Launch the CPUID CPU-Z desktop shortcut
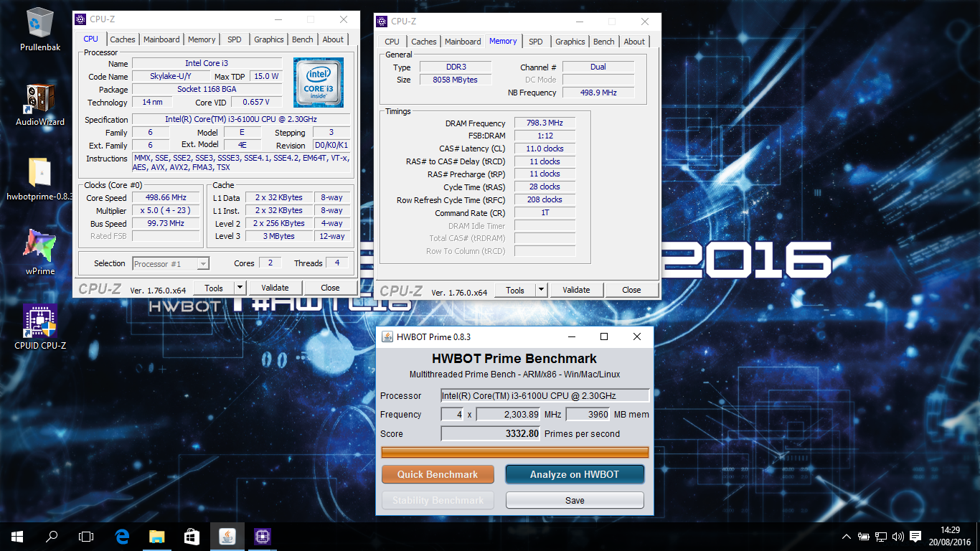Screen dimensions: 980x551 coord(40,327)
